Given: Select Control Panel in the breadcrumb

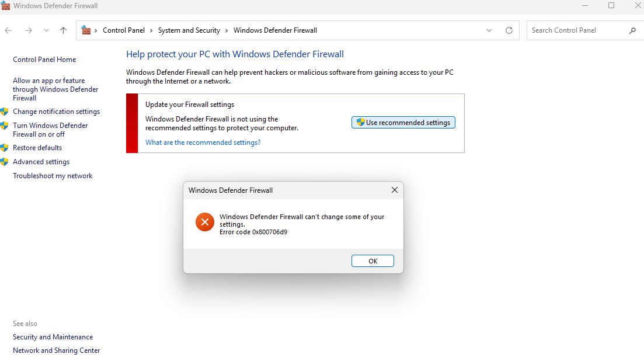Looking at the screenshot, I should 124,30.
